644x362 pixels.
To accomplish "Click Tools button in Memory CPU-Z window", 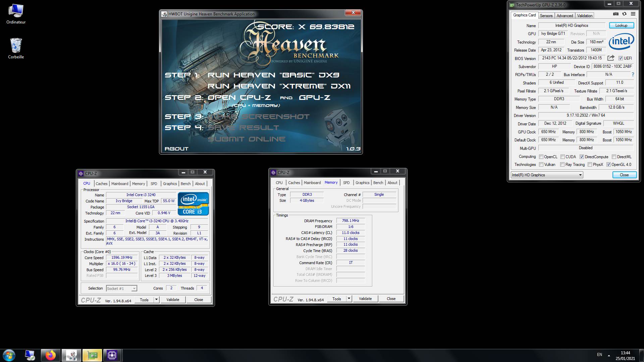I will [x=337, y=299].
